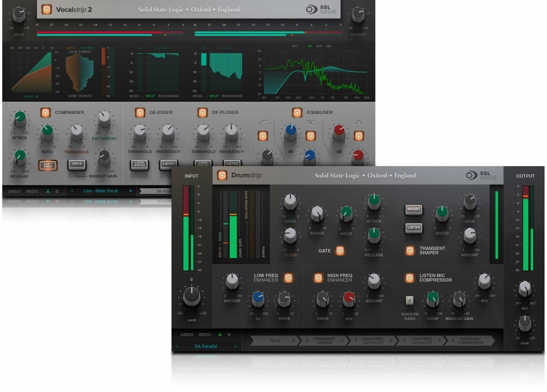Click the Listen Mic Comp knob
547x392 pixels.
(x=433, y=298)
